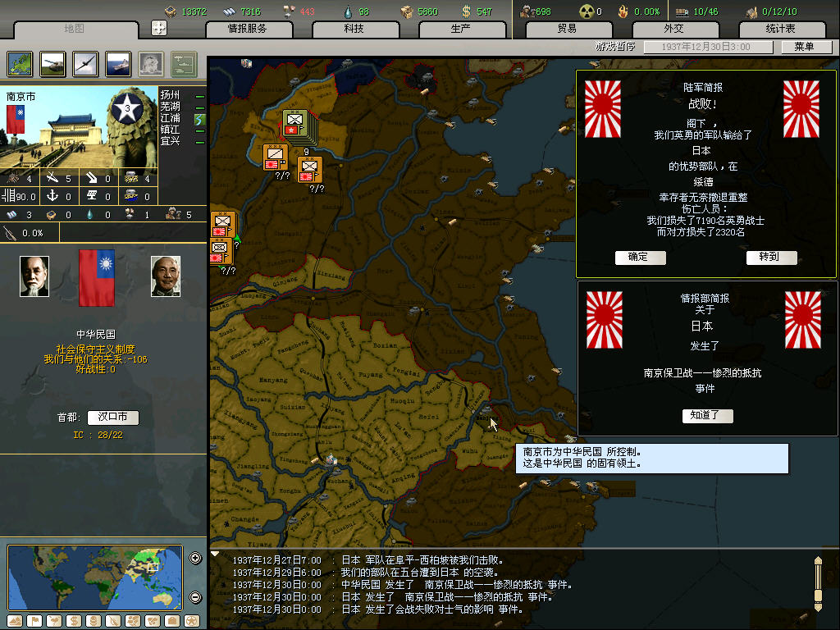Click the plus icon beside 地图 tab
Image resolution: width=840 pixels, height=630 pixels.
point(159,28)
